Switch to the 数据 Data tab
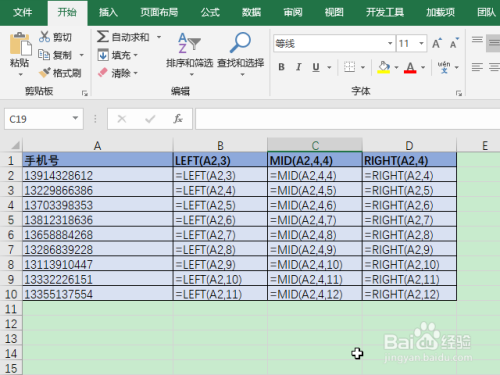 pyautogui.click(x=251, y=12)
